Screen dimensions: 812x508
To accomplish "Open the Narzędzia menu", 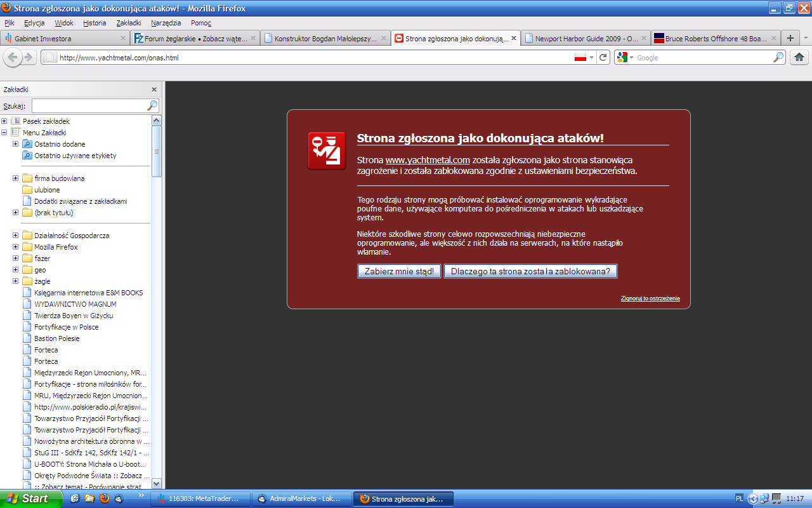I will click(x=166, y=23).
